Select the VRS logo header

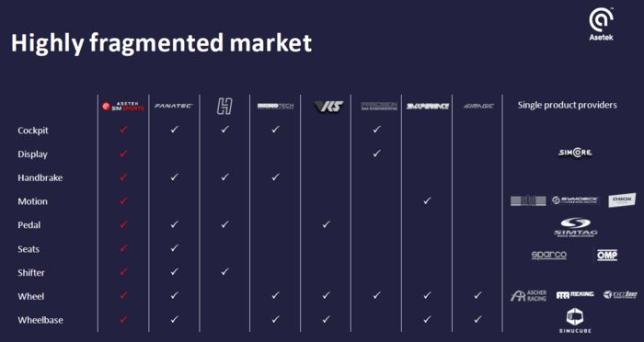click(x=328, y=107)
